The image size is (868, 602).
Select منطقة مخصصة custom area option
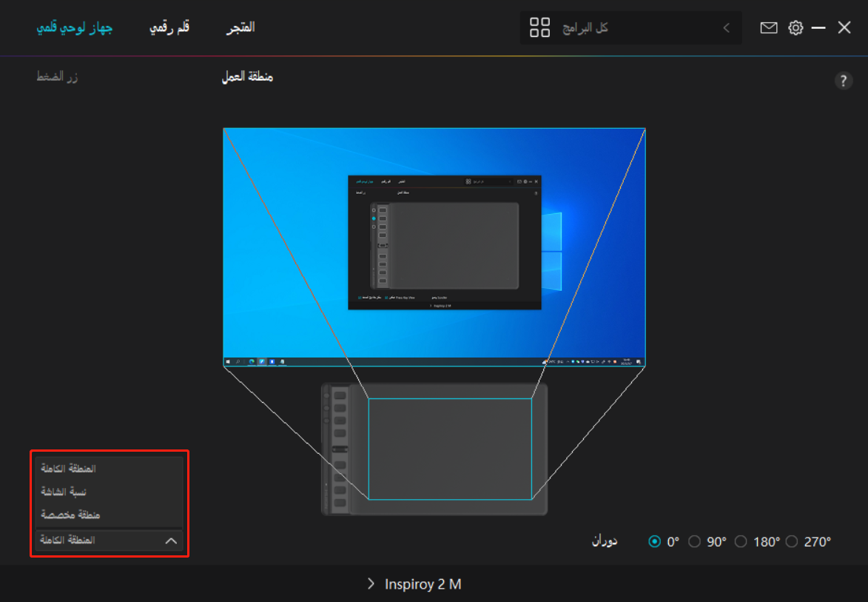pyautogui.click(x=70, y=515)
